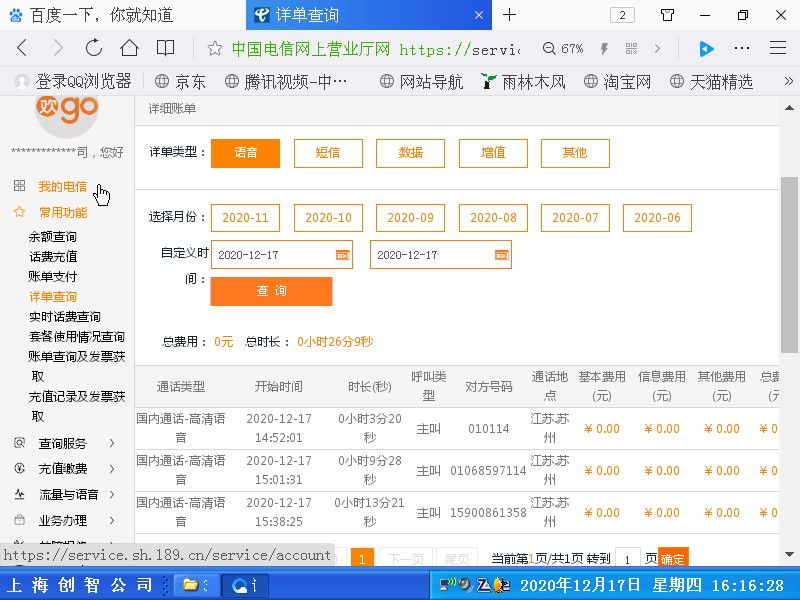Image resolution: width=800 pixels, height=600 pixels.
Task: Choose the 增值 detail type
Action: (492, 153)
